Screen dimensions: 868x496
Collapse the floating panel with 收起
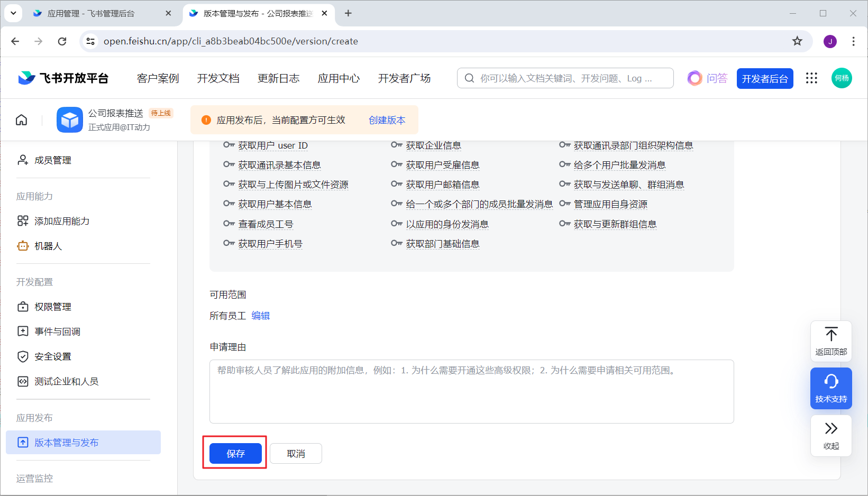tap(831, 435)
